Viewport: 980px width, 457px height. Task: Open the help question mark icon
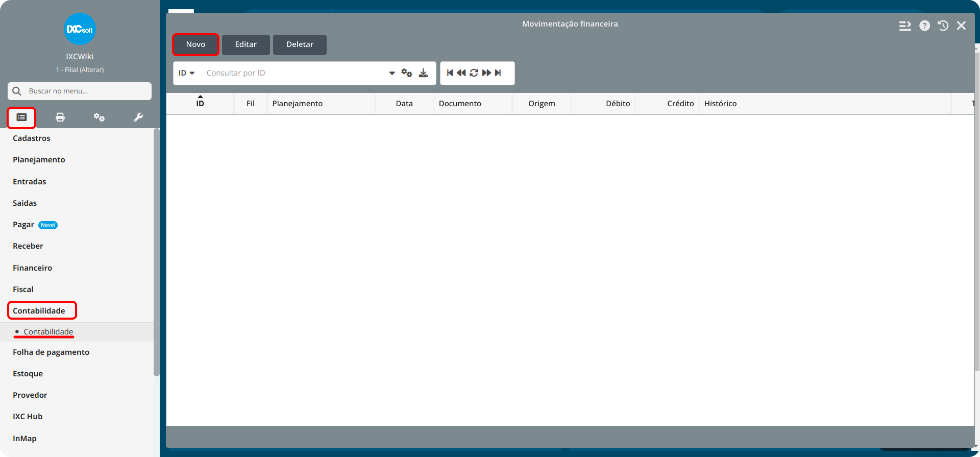coord(924,26)
